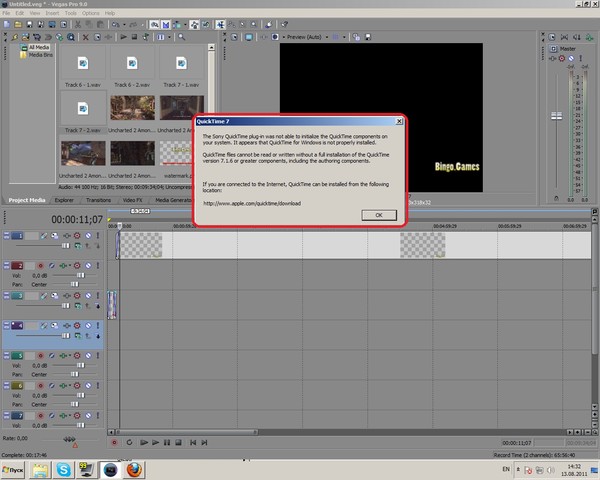Viewport: 600px width, 480px height.
Task: Toggle Lock Envelopes to Events icon
Action: pyautogui.click(x=194, y=24)
